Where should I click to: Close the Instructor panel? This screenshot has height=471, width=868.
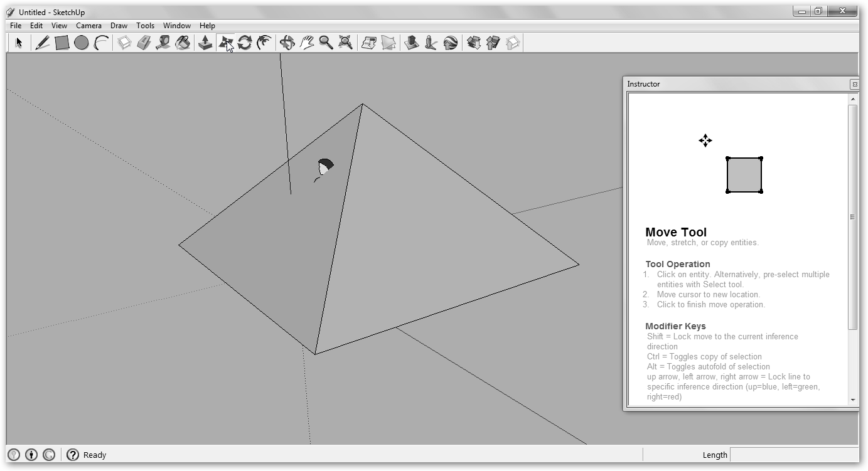(x=854, y=84)
